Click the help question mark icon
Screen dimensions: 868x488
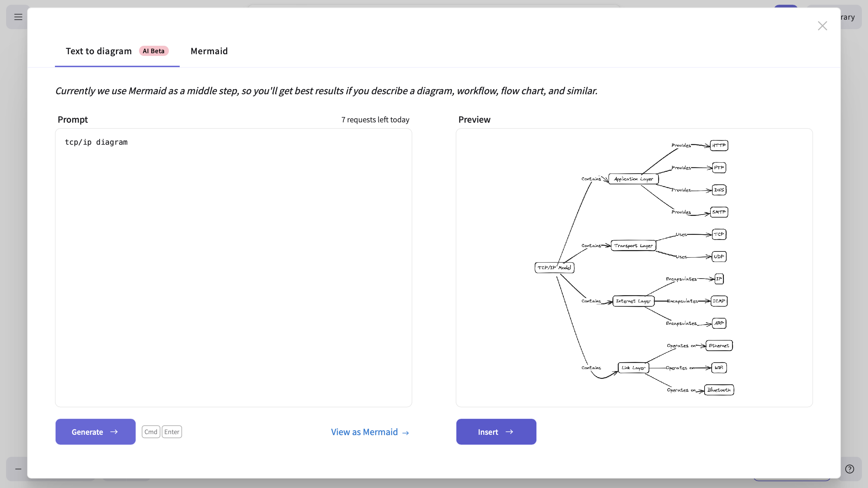(849, 469)
